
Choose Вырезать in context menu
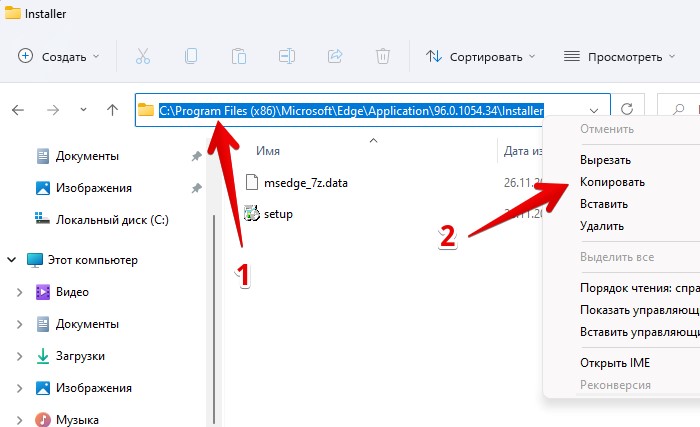pyautogui.click(x=605, y=160)
